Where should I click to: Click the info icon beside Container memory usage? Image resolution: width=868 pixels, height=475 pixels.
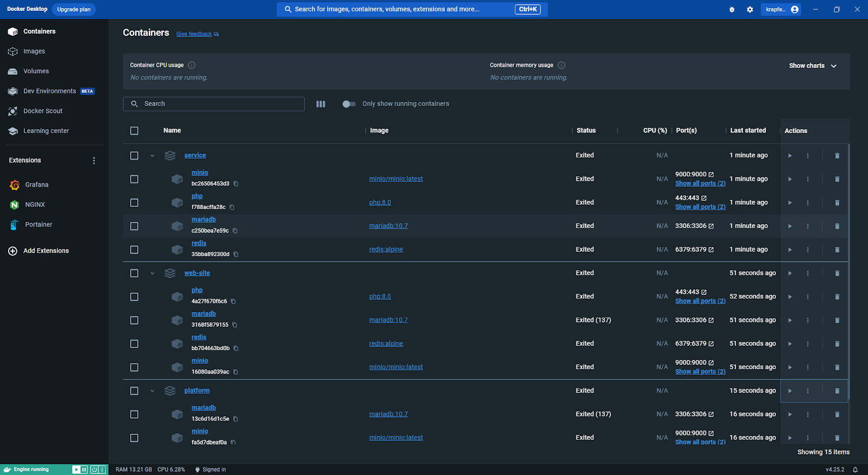point(561,65)
